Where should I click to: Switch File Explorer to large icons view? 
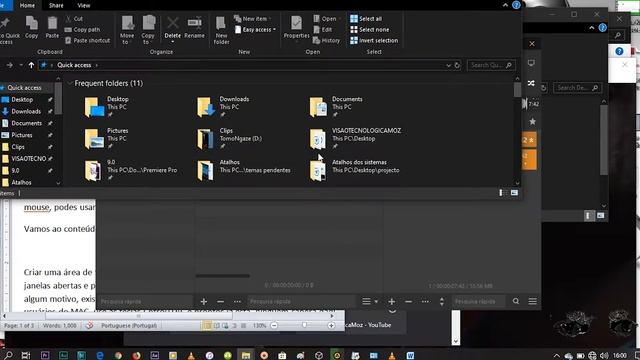point(514,193)
